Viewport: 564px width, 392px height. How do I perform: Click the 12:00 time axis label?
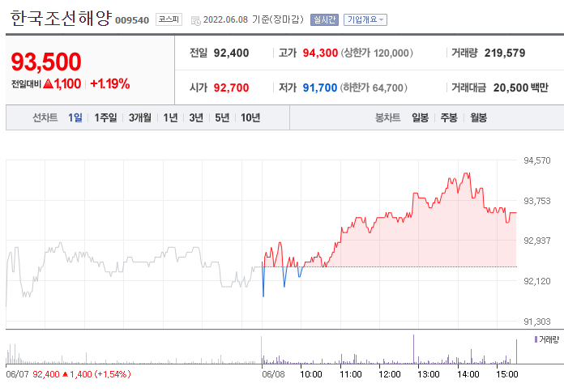click(390, 374)
